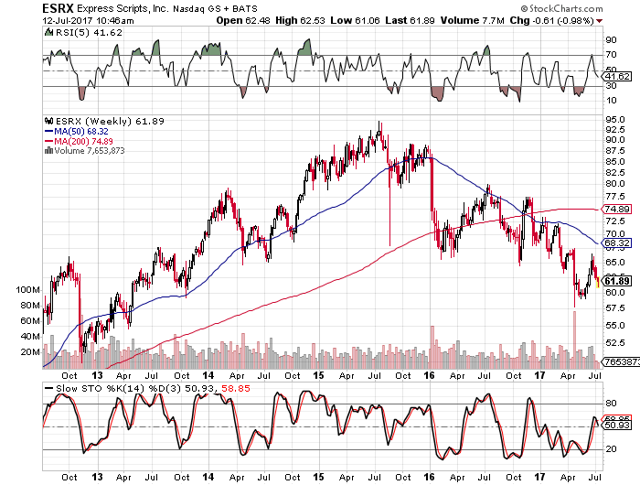Click the 'MA(200) 74.89' legend entry

pyautogui.click(x=84, y=141)
